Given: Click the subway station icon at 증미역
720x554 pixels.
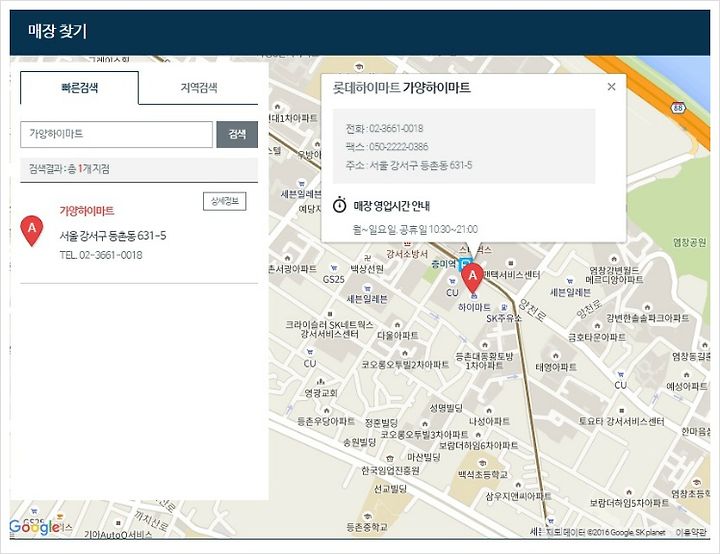Looking at the screenshot, I should tap(465, 264).
